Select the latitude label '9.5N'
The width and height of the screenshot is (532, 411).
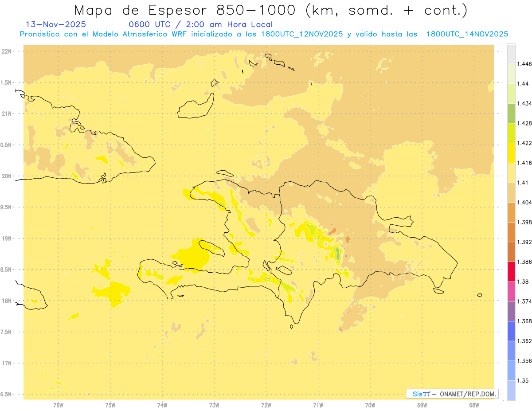pyautogui.click(x=6, y=207)
